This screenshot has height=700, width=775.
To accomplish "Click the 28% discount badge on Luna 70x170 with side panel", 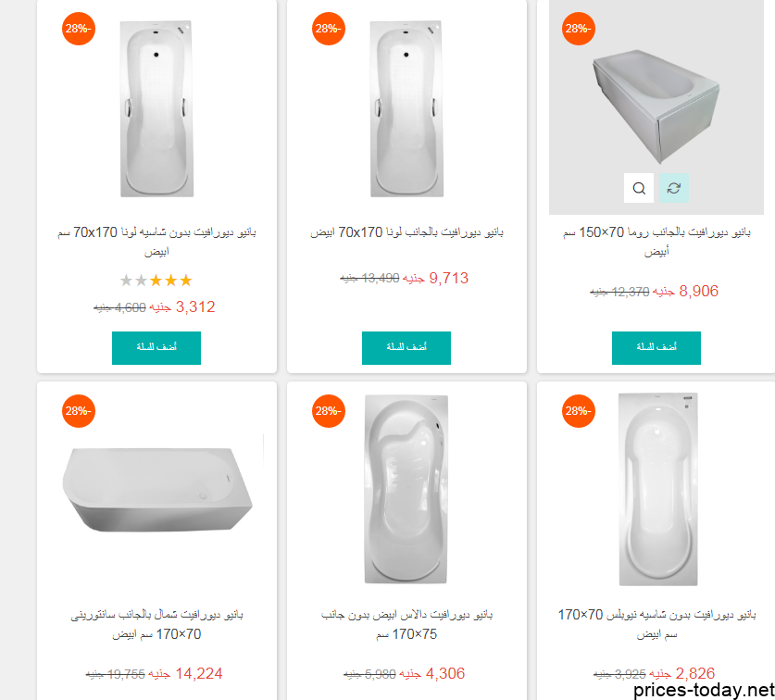I will 329,29.
